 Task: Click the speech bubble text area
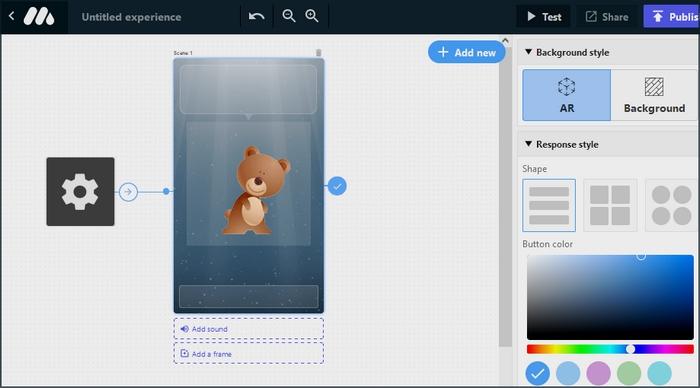point(248,90)
